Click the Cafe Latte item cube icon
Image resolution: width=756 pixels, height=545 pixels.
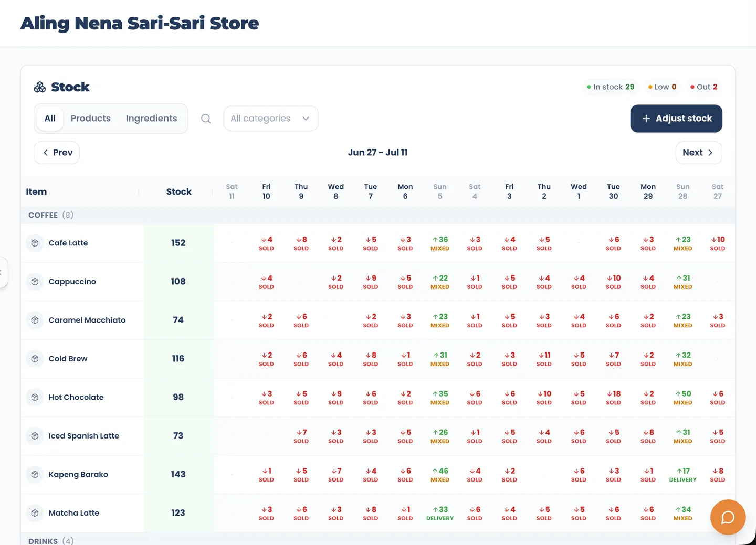(35, 243)
